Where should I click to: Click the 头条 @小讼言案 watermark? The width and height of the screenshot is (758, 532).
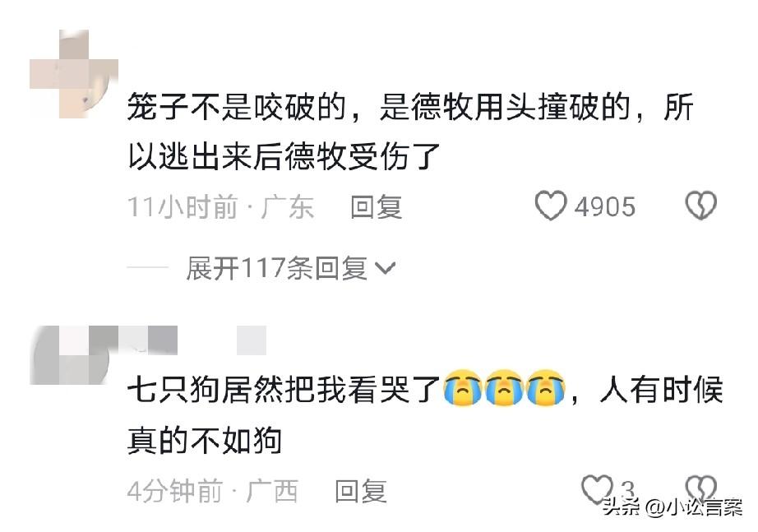pos(672,507)
